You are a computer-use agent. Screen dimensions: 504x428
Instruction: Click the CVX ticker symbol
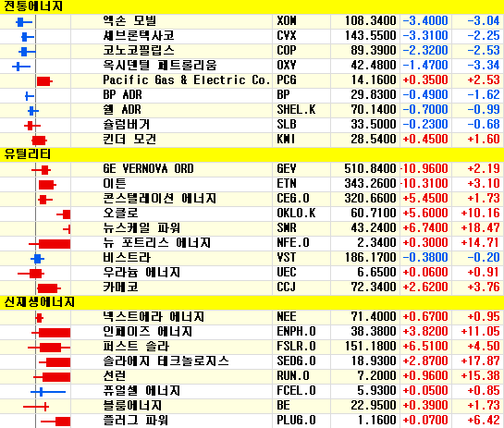point(287,36)
